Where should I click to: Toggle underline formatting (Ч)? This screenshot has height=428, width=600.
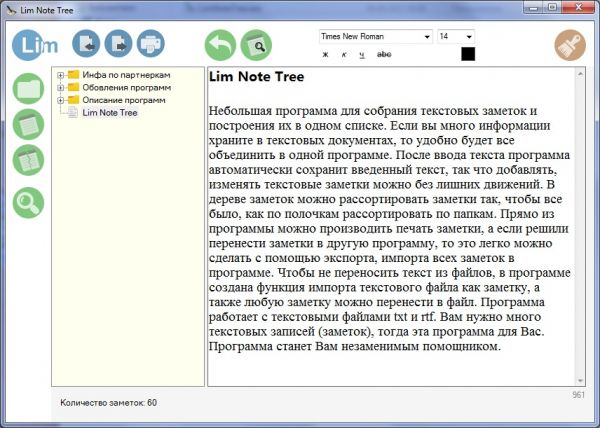(362, 54)
